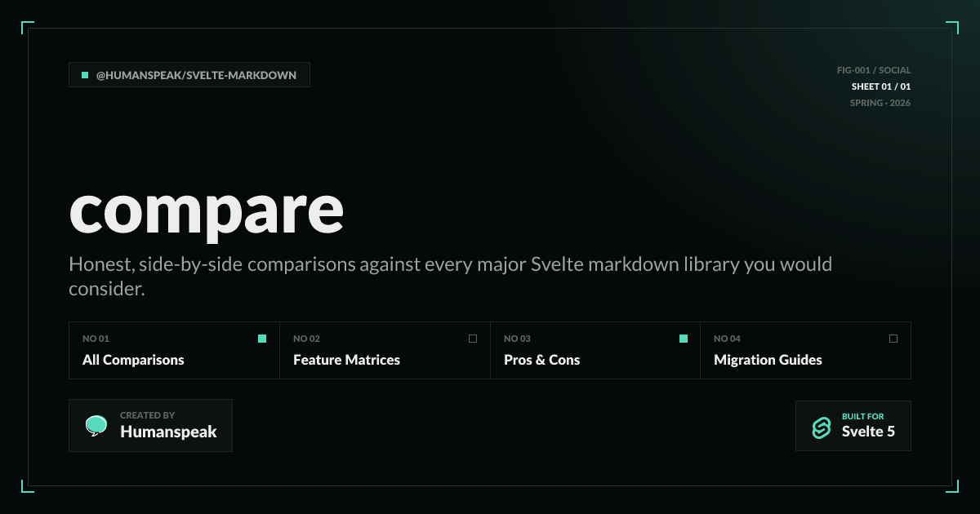
Task: Click the Svelte logo icon
Action: pos(821,428)
